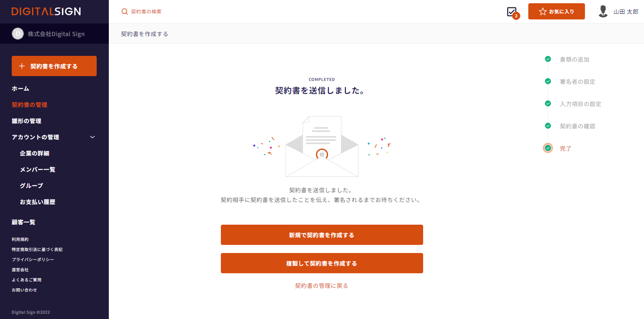
Task: Click the 完了 step checkmark indicator
Action: [548, 148]
